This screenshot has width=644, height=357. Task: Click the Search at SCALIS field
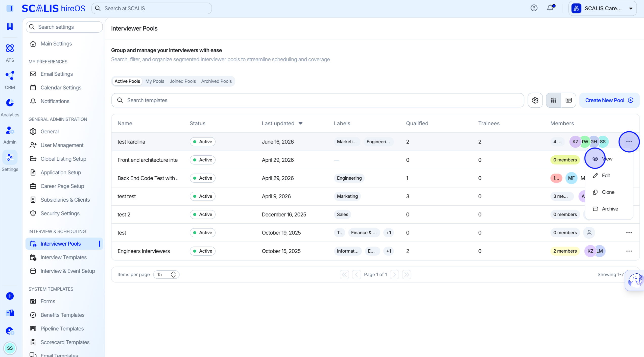point(152,8)
